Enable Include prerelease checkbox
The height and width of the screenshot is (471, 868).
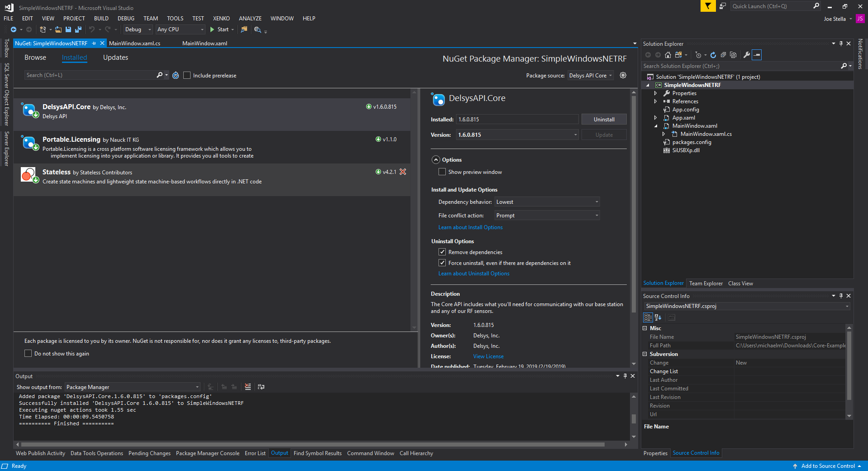(x=187, y=75)
